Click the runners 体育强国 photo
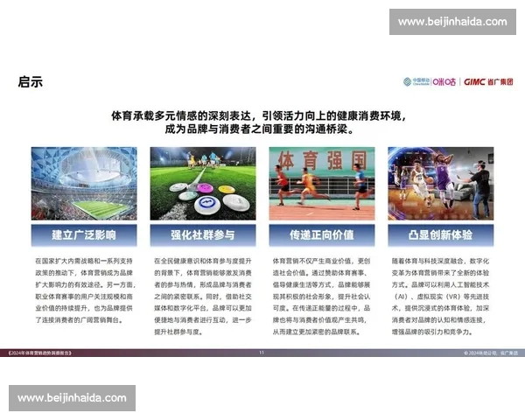The image size is (525, 420). (x=322, y=184)
